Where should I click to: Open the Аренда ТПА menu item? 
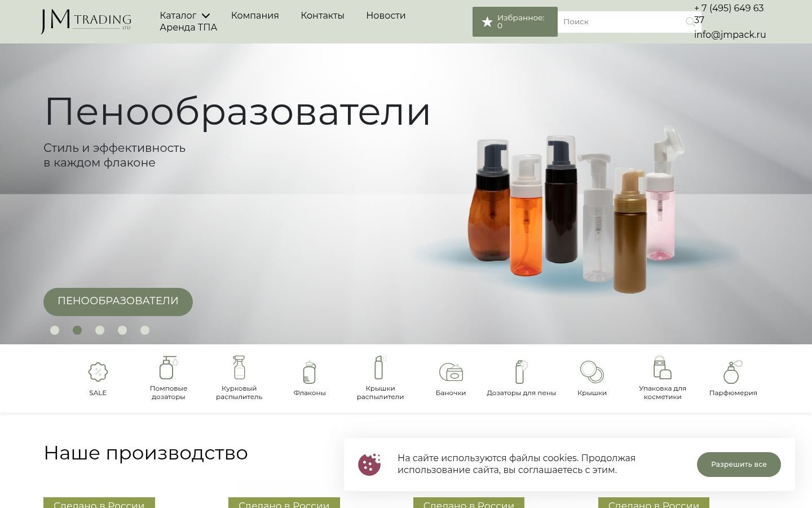(x=188, y=27)
